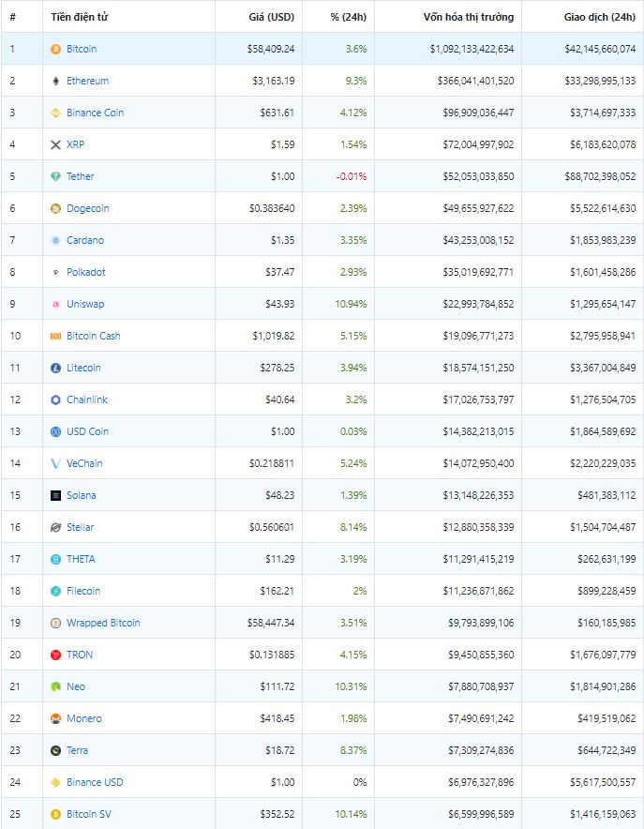Open the Bitcoin coin link
The image size is (644, 829).
pos(82,49)
